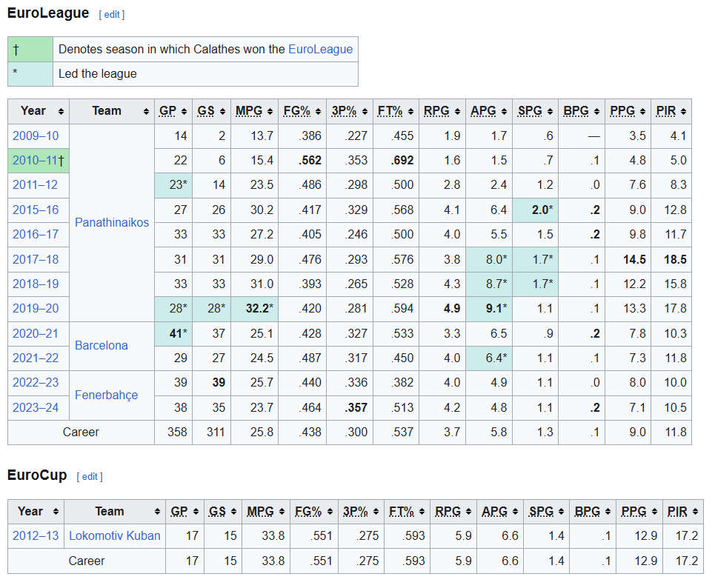Sort EuroLeague table by FG% arrows
Viewport: 715px width, 588px height.
[319, 112]
